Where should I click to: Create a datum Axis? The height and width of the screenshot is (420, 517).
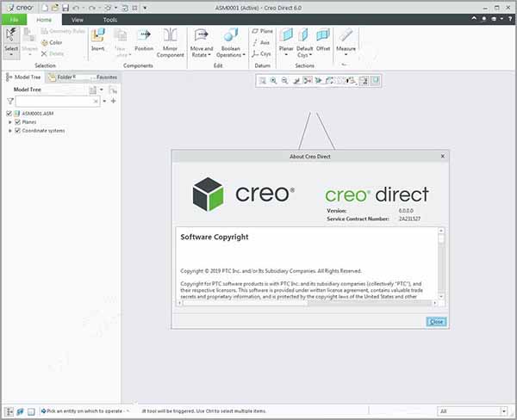click(x=261, y=42)
